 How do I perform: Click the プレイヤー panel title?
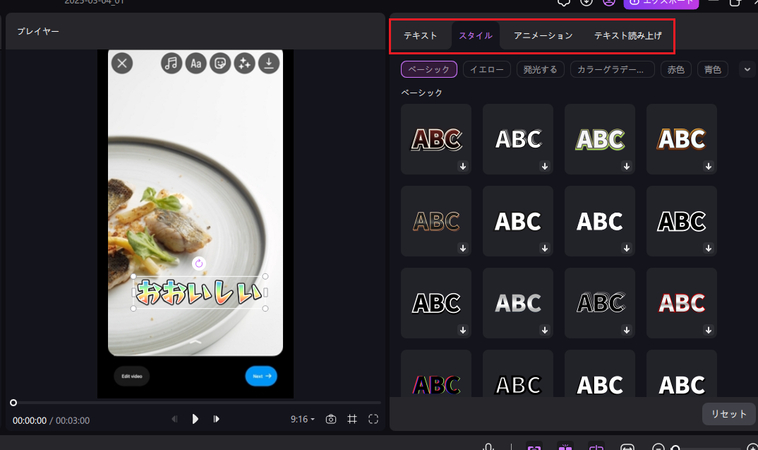pyautogui.click(x=38, y=31)
